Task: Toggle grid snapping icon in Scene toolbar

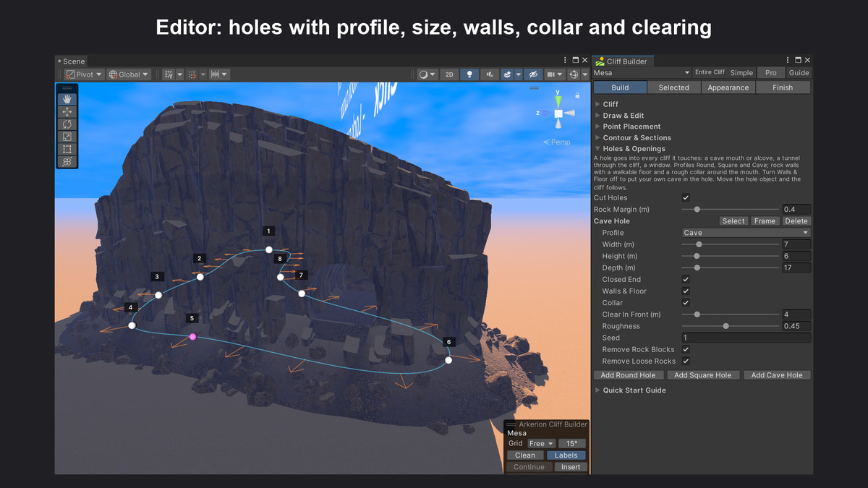Action: [169, 74]
